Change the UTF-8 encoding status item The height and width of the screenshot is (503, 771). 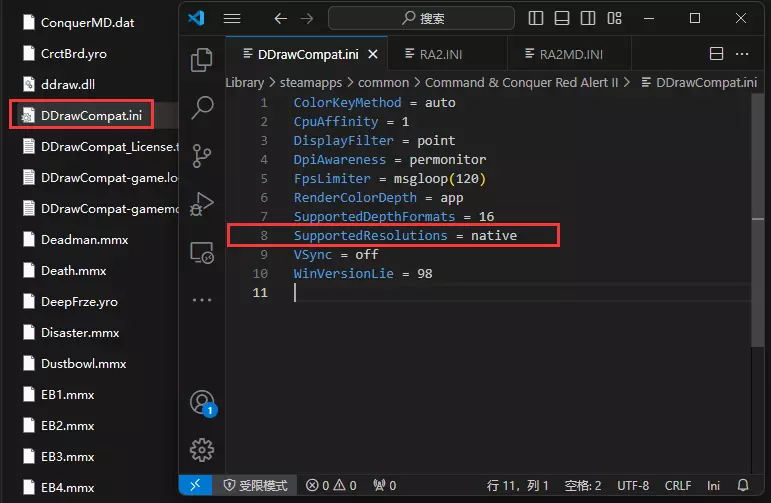(633, 485)
